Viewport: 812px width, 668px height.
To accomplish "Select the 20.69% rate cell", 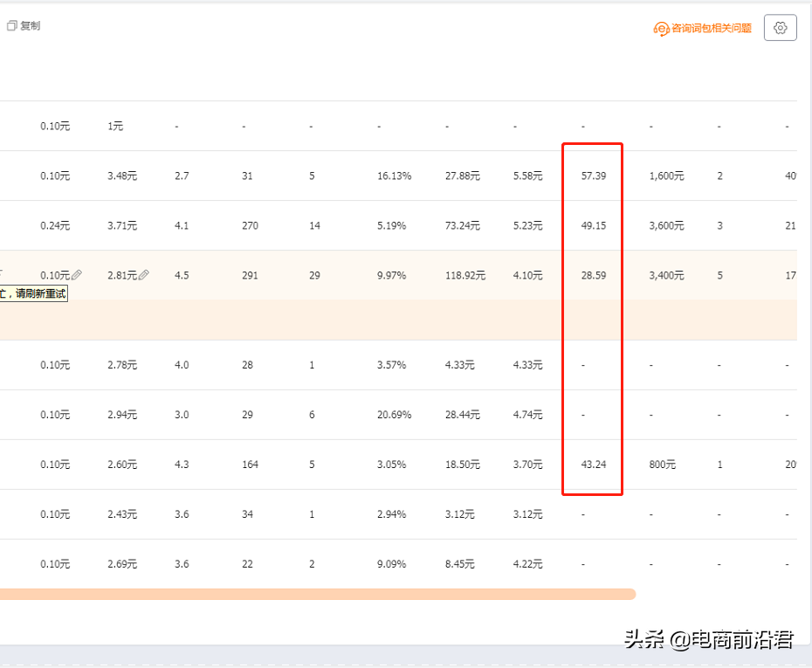I will tap(394, 415).
